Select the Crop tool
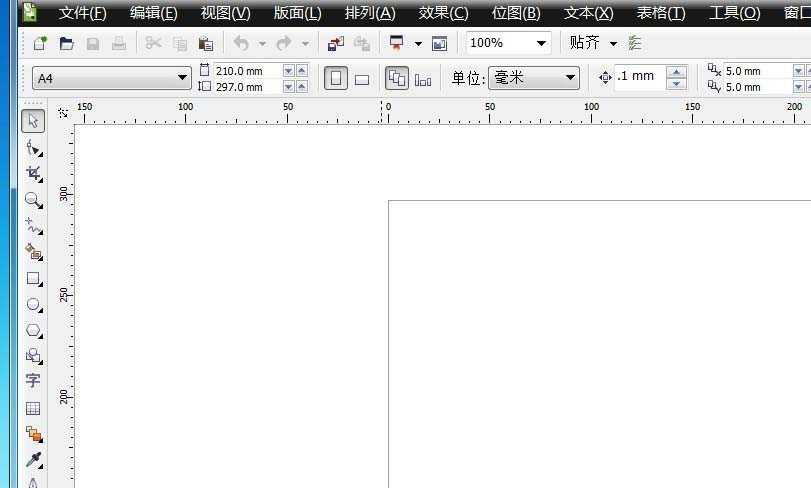This screenshot has height=488, width=811. click(33, 174)
